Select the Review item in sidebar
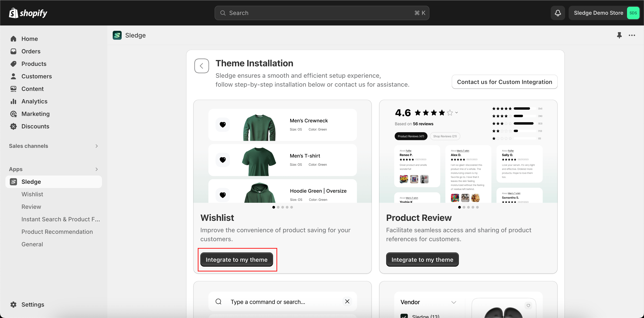Screen dimensions: 644x318 click(x=31, y=206)
